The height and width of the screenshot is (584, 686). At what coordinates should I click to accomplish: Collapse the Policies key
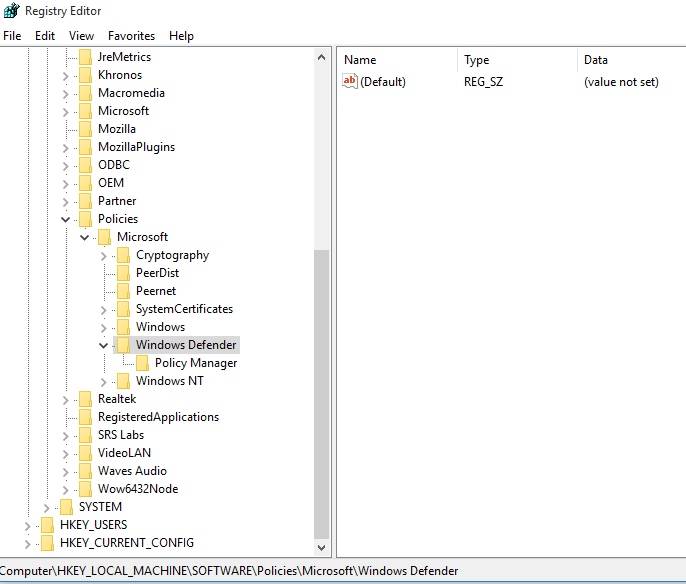66,219
